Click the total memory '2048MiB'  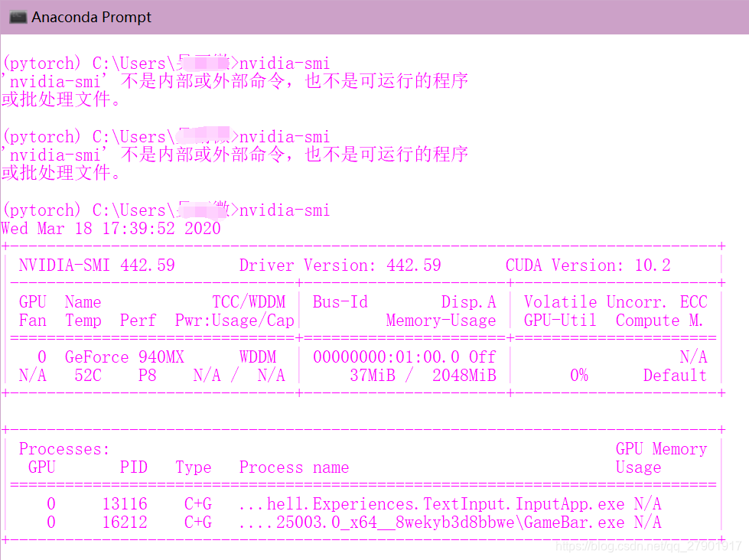[464, 375]
